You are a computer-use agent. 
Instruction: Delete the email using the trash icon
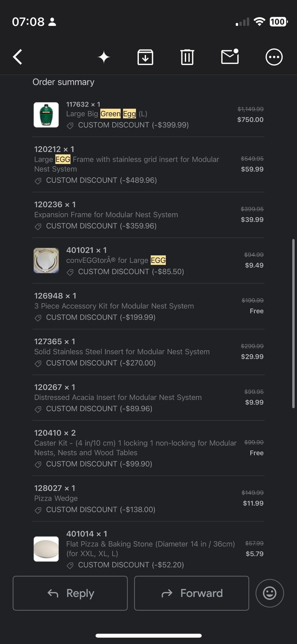coord(187,57)
